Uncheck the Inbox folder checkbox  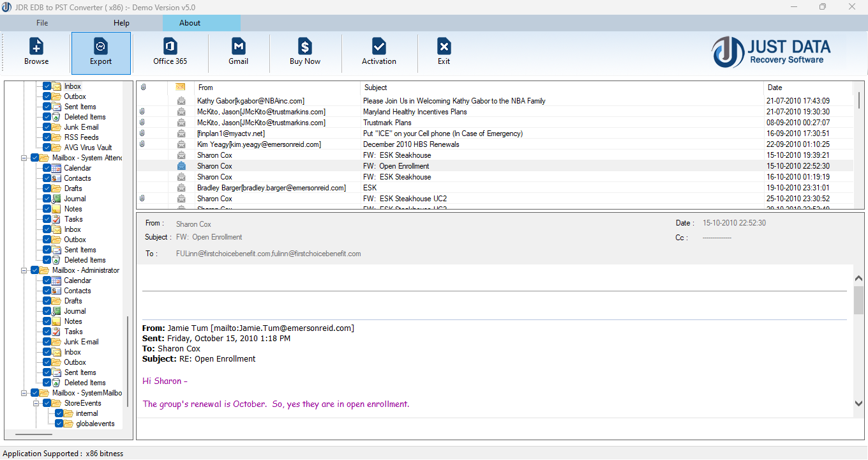[x=48, y=86]
